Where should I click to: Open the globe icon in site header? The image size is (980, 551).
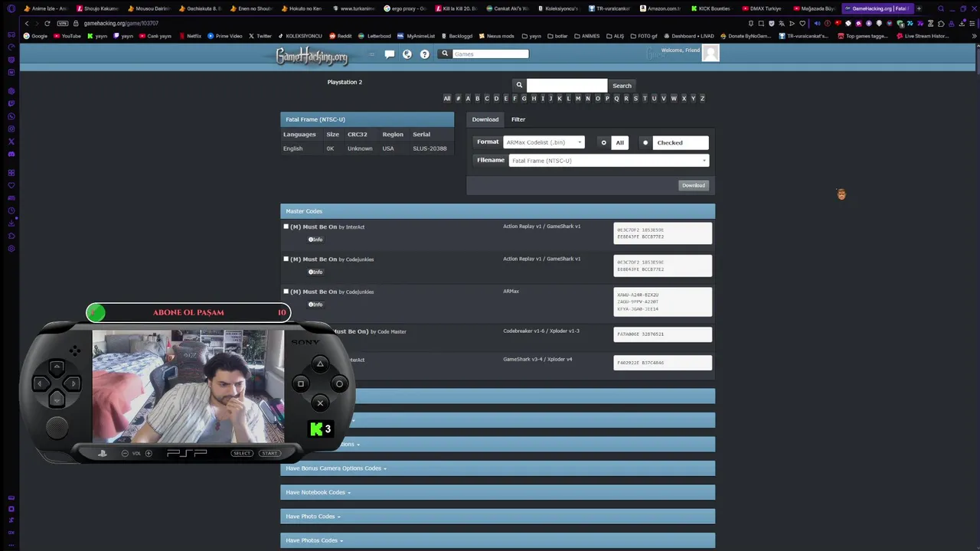click(x=407, y=54)
